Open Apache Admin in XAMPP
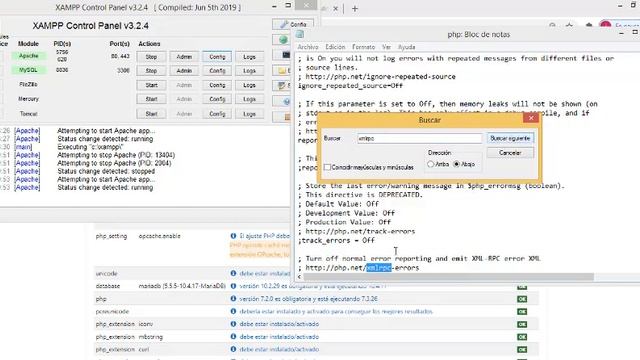Viewport: 640px width, 360px height. (x=184, y=57)
